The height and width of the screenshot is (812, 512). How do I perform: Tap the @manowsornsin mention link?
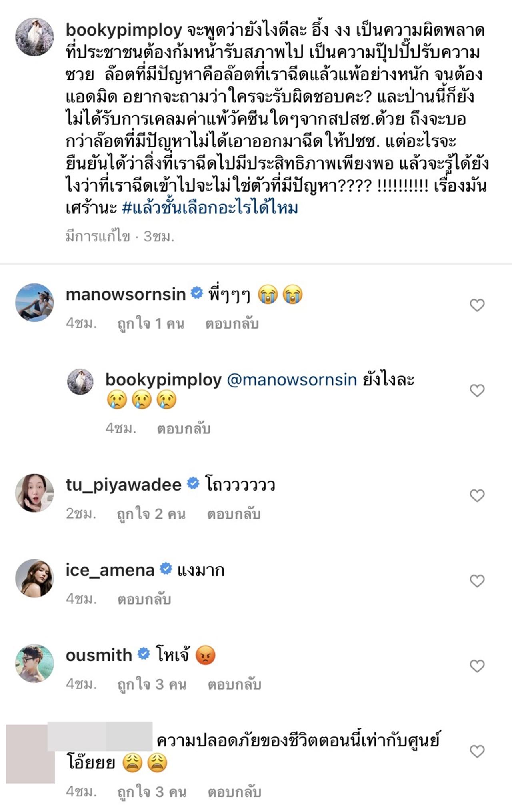tap(292, 379)
